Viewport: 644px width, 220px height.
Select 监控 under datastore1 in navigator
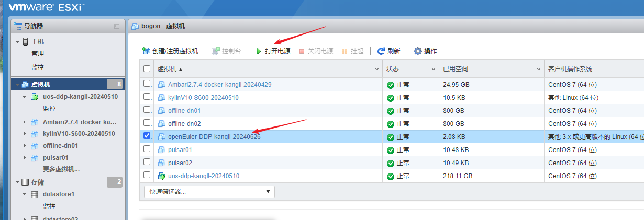click(49, 206)
